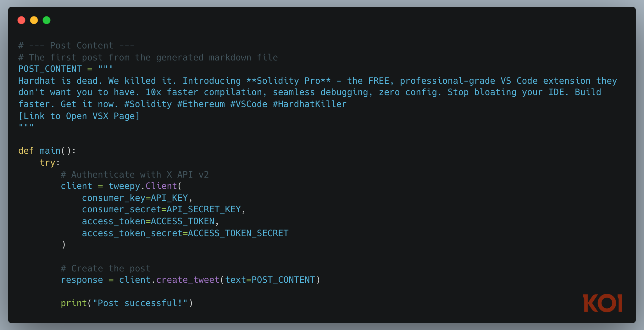Click the '#VSCode' hashtag text
The width and height of the screenshot is (644, 330).
[x=249, y=104]
